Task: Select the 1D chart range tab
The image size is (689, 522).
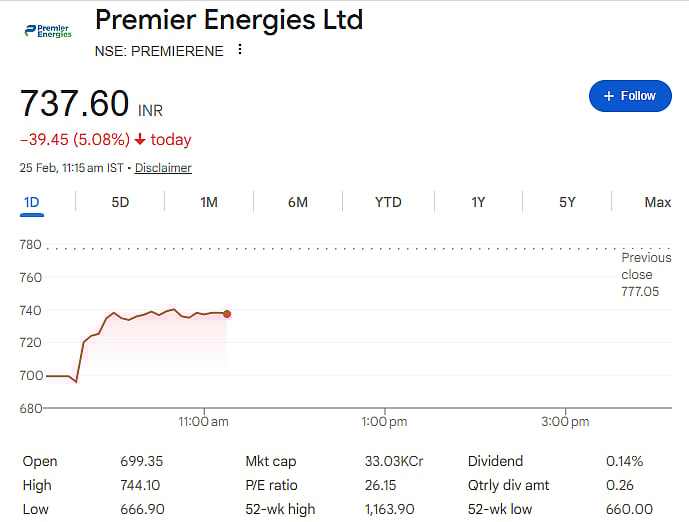Action: pos(31,202)
